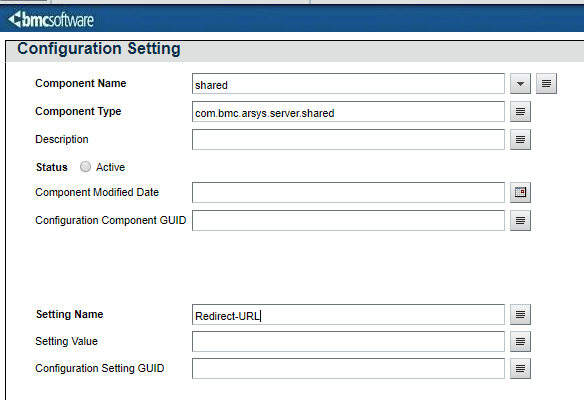This screenshot has width=584, height=400.
Task: Open the menu icon beside Description field
Action: [520, 139]
